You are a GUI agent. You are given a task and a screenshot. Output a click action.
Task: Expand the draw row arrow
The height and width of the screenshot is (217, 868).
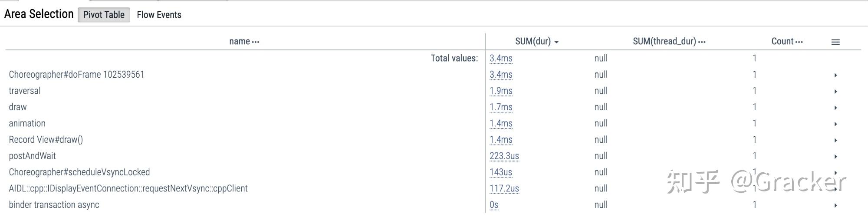[835, 108]
